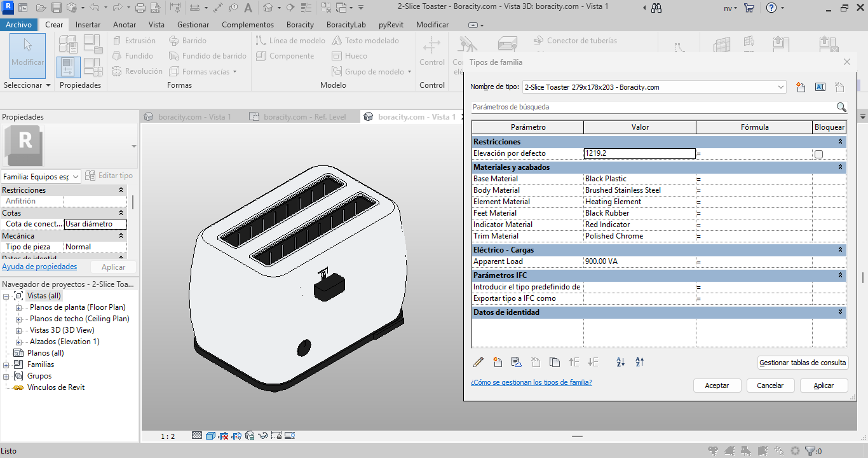Click the visual style cube icon in view bar

pos(210,436)
